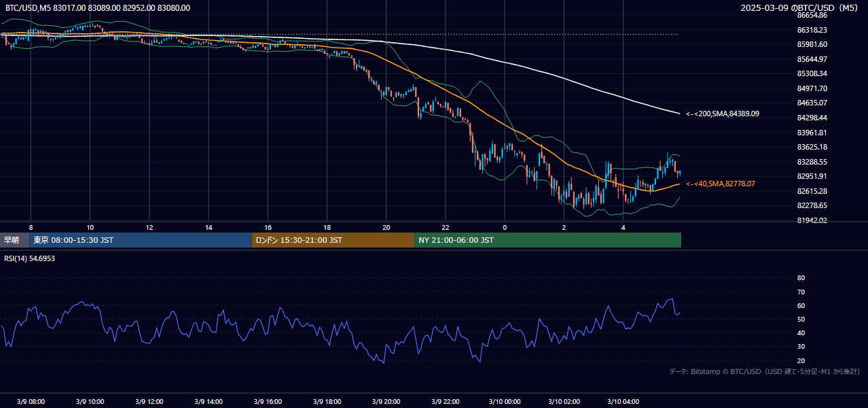Select price level 85644.97 on the axis

click(812, 59)
